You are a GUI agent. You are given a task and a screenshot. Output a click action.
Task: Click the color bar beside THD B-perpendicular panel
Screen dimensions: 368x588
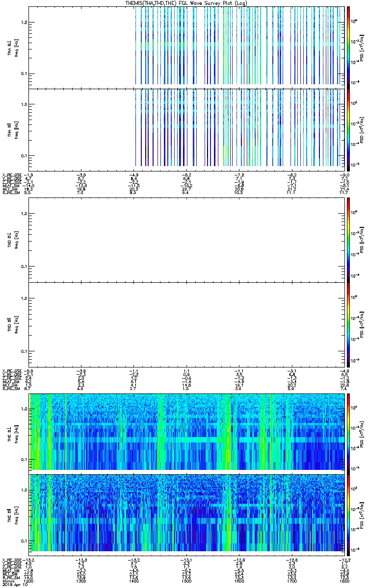pos(348,240)
